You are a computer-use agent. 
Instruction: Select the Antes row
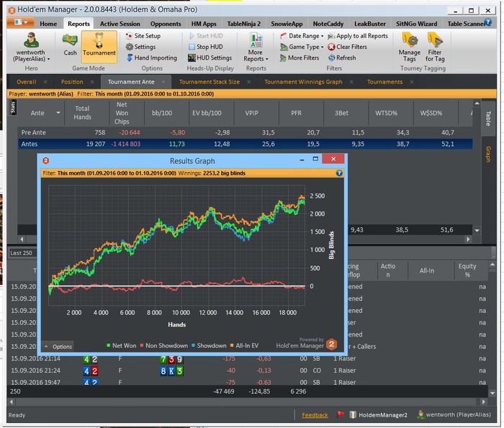point(245,144)
